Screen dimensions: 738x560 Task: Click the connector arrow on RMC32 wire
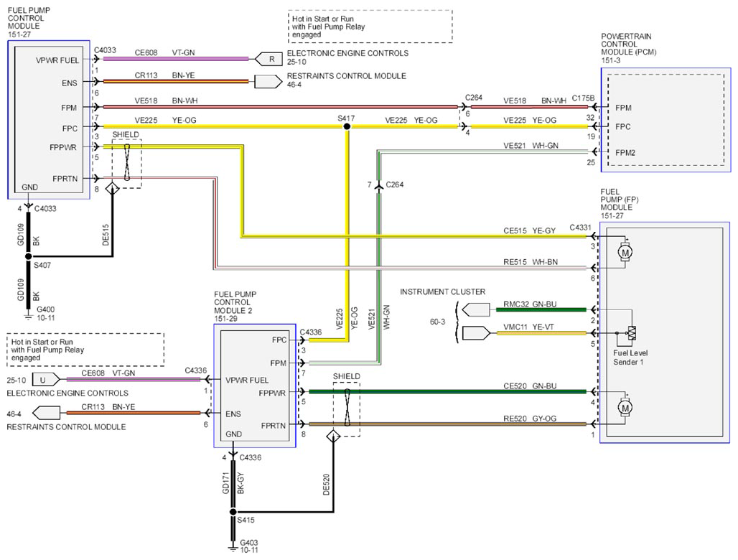(x=476, y=309)
